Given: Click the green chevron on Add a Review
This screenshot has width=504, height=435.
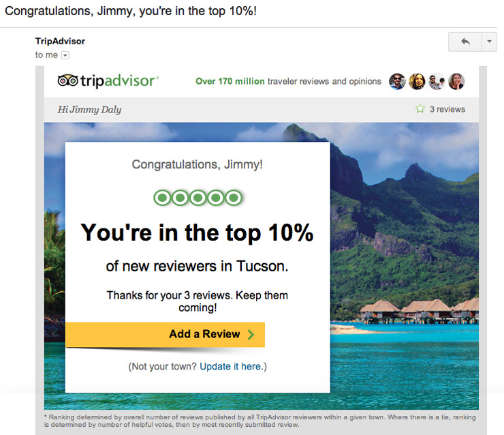Looking at the screenshot, I should [251, 335].
